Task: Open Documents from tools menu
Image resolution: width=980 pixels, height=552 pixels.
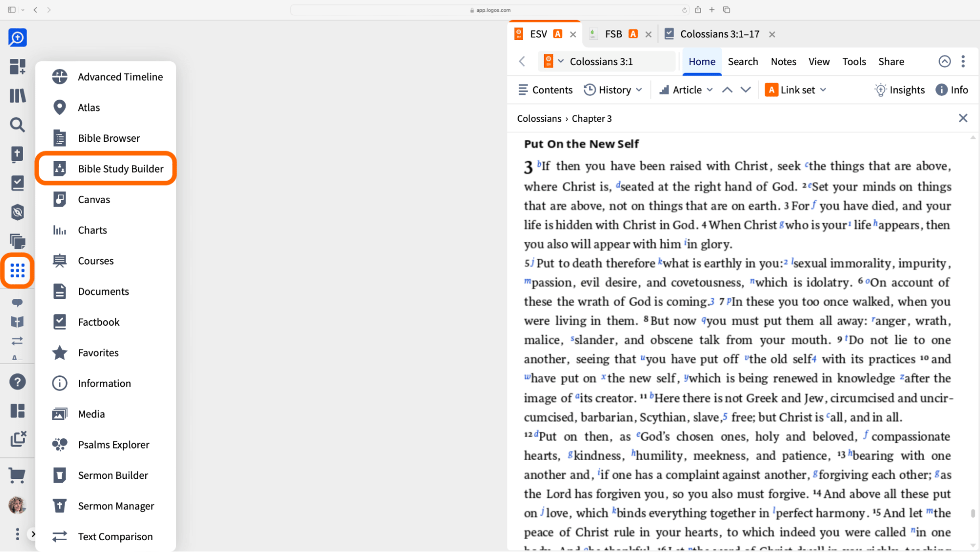Action: pyautogui.click(x=106, y=291)
